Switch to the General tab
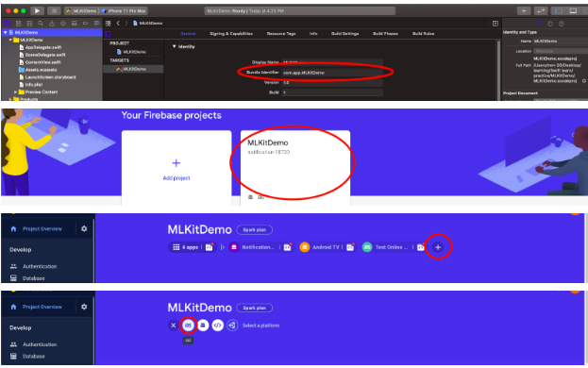This screenshot has width=588, height=368. click(188, 34)
